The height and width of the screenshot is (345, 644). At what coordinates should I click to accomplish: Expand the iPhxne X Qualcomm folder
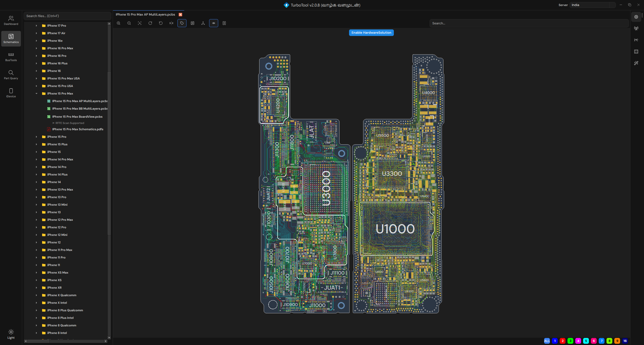[x=36, y=295]
